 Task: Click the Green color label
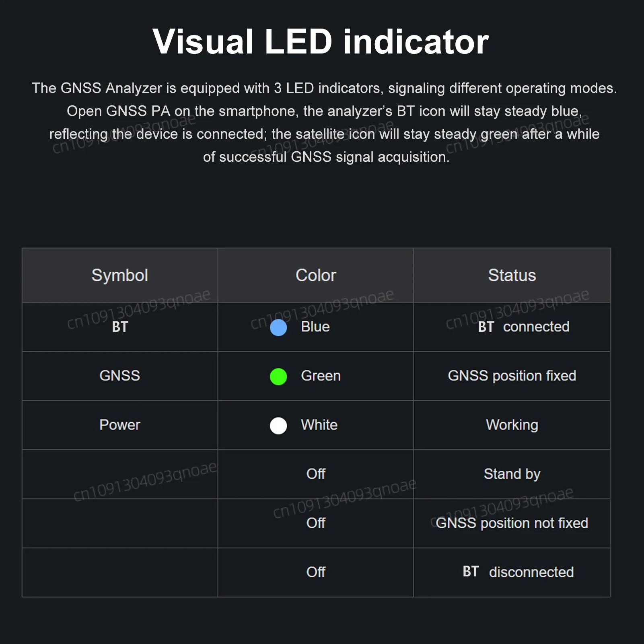coord(321,376)
